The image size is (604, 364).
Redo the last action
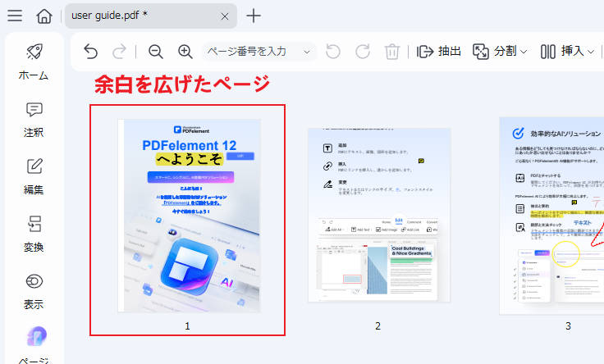tap(119, 51)
